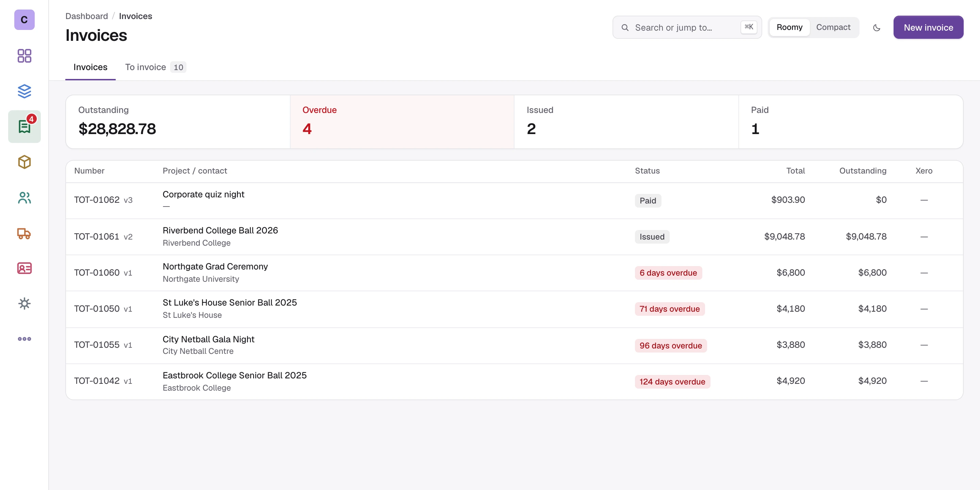Filter by the Overdue summary card
The height and width of the screenshot is (490, 980).
point(402,122)
